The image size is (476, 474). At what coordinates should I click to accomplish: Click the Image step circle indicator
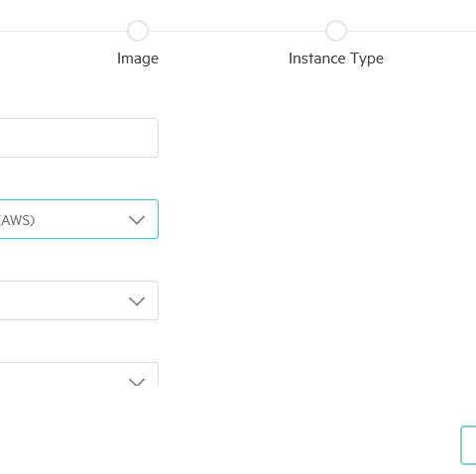pos(138,31)
